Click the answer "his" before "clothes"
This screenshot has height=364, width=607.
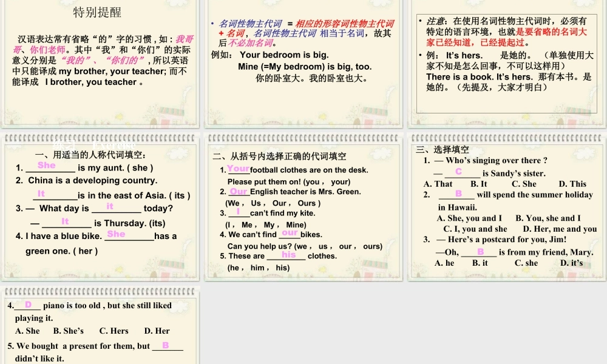click(x=288, y=254)
